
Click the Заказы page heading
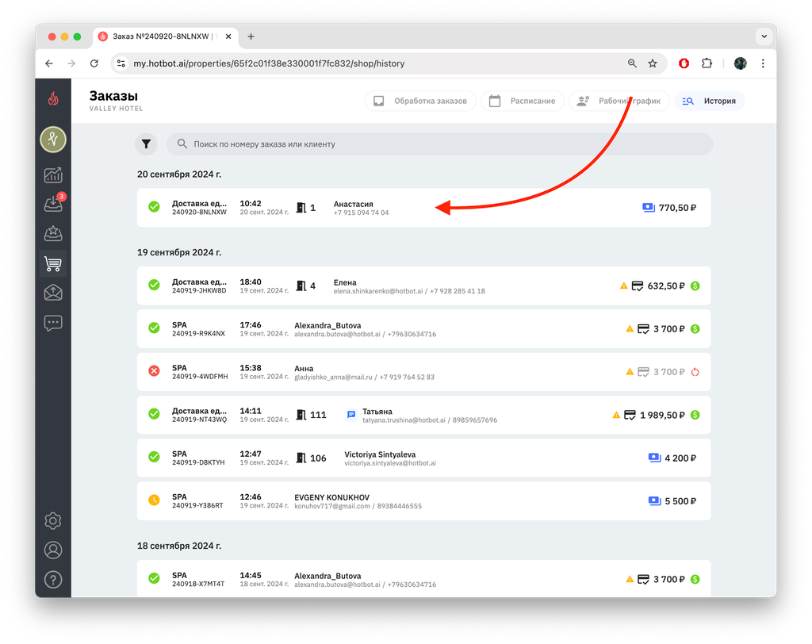point(113,96)
